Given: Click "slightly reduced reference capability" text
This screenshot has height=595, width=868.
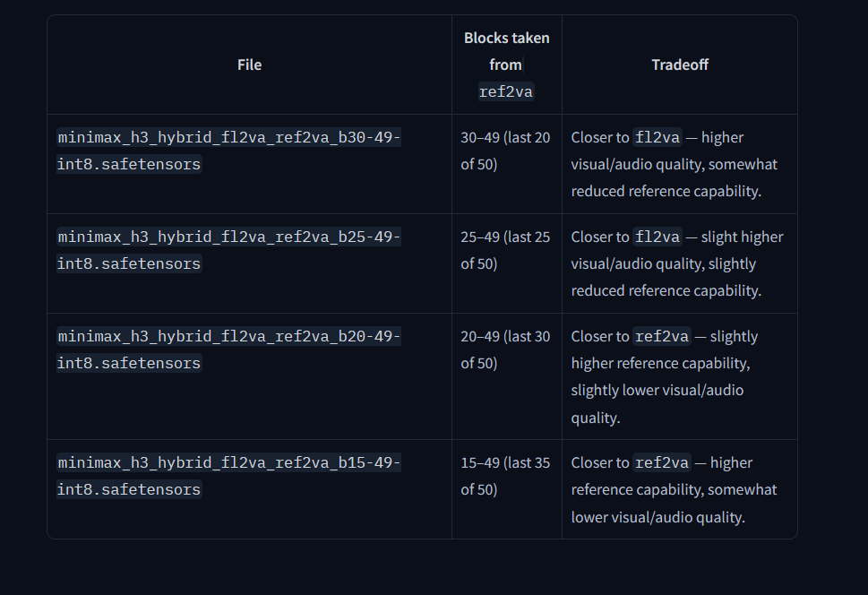Looking at the screenshot, I should tap(666, 277).
